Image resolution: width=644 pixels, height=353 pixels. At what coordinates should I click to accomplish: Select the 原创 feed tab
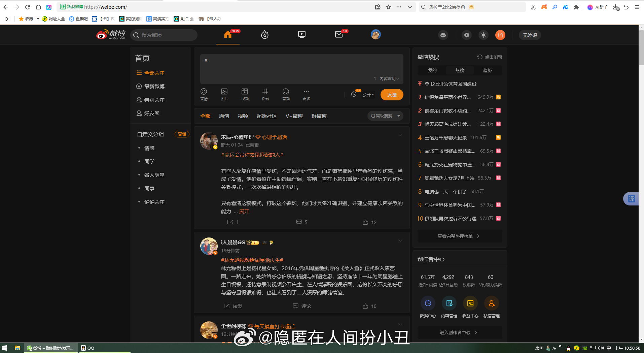coord(224,116)
